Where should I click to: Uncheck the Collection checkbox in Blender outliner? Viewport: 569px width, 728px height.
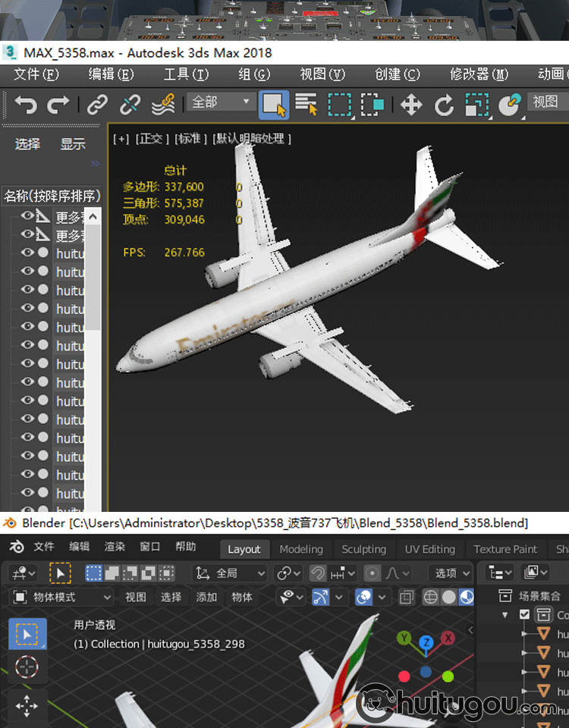(525, 614)
